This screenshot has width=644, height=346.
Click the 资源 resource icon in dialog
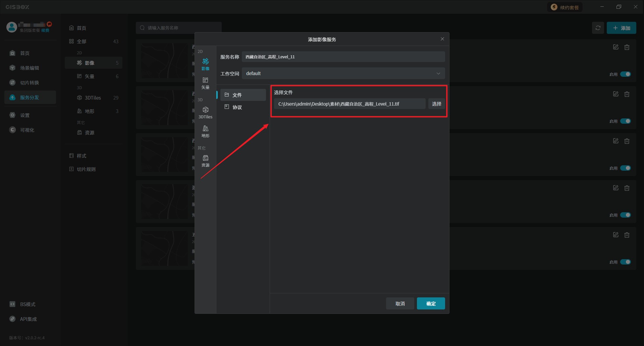[x=205, y=161]
